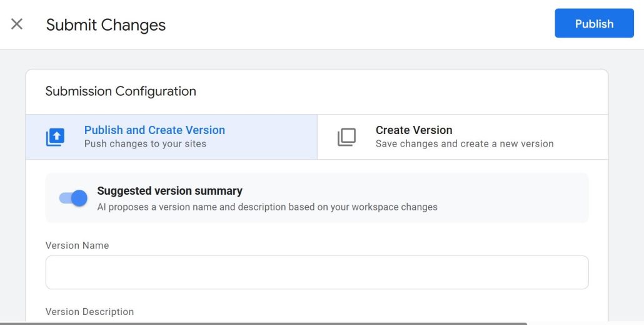Click the Create Version heading text
This screenshot has width=644, height=325.
point(414,130)
